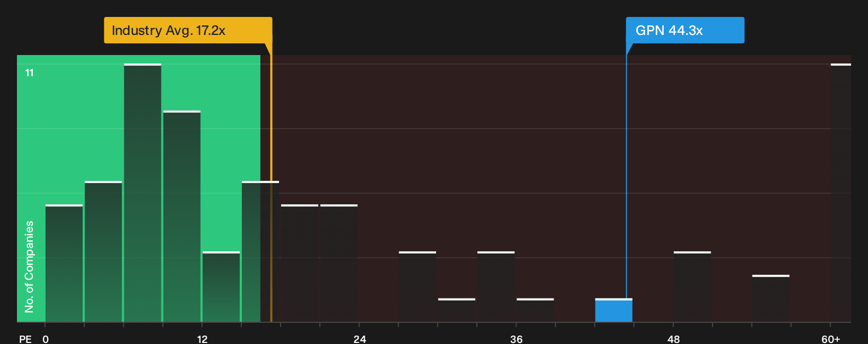868x344 pixels.
Task: Click the GPN 44.3x label
Action: pyautogui.click(x=685, y=30)
